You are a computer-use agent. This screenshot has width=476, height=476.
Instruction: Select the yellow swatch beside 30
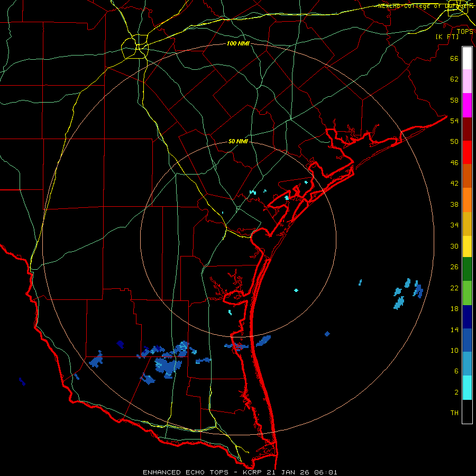click(467, 246)
